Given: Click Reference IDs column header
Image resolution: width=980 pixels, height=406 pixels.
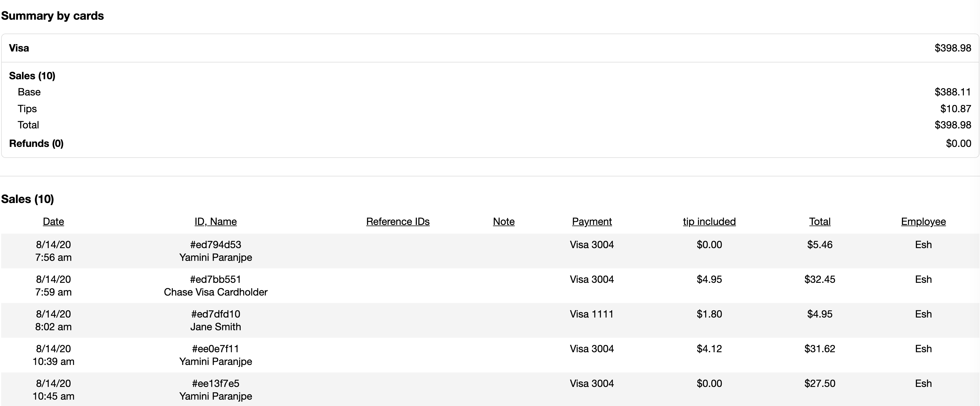Looking at the screenshot, I should (398, 221).
